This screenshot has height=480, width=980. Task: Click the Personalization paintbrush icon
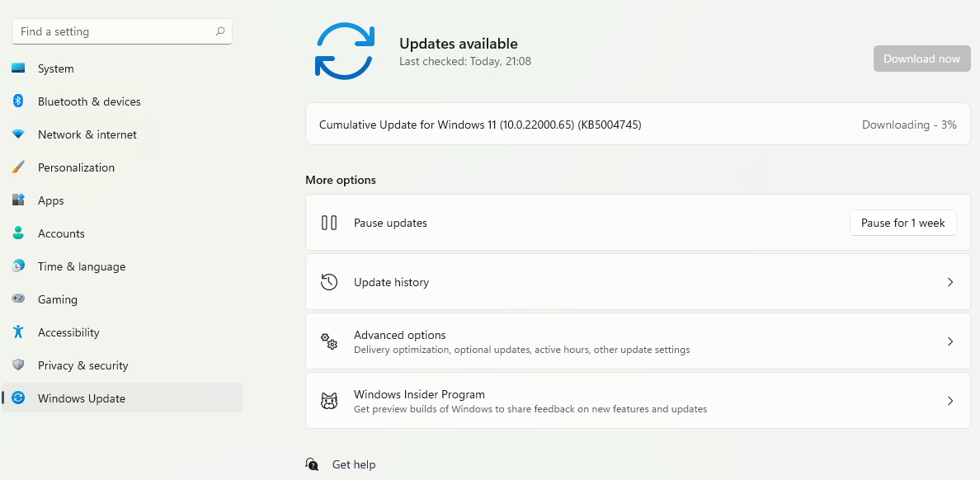click(x=18, y=167)
